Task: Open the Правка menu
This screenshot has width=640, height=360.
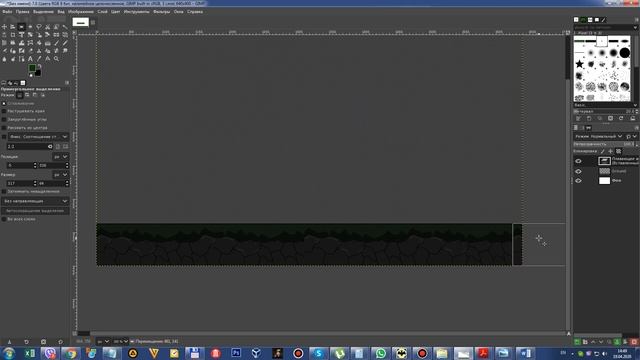Action: tap(22, 12)
